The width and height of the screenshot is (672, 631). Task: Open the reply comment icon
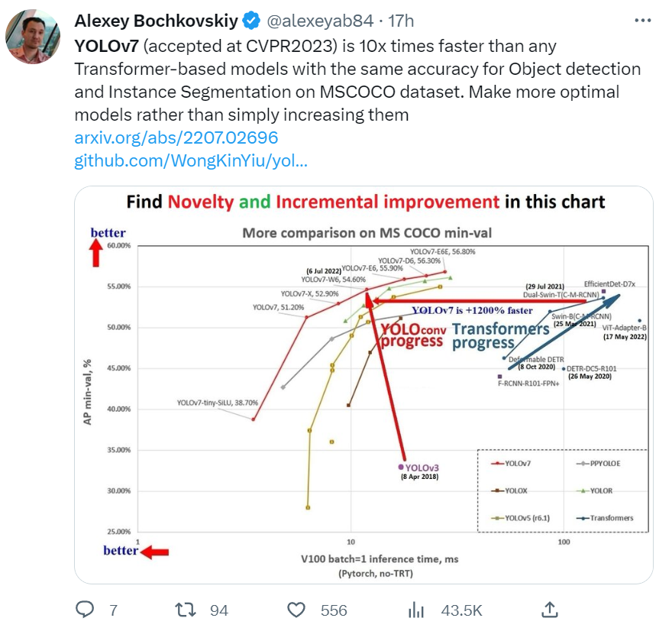pos(85,609)
